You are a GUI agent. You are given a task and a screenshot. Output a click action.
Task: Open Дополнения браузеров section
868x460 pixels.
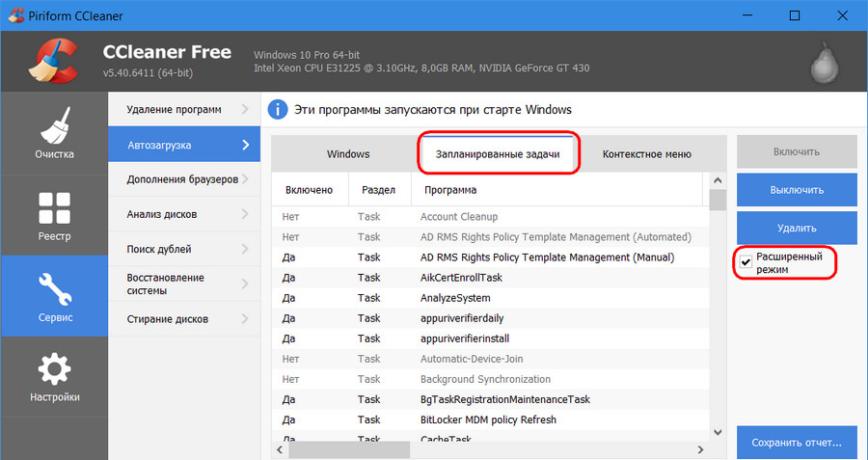[184, 179]
